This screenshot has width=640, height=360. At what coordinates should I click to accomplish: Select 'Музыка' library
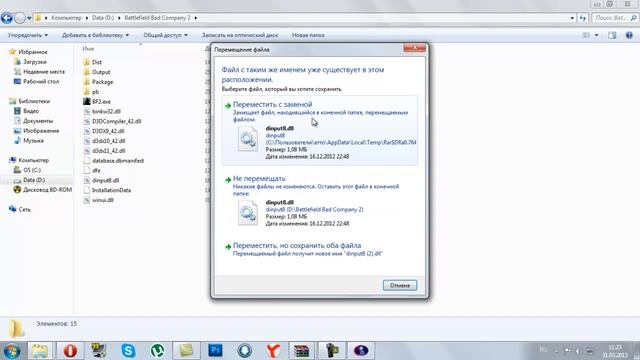[x=33, y=140]
